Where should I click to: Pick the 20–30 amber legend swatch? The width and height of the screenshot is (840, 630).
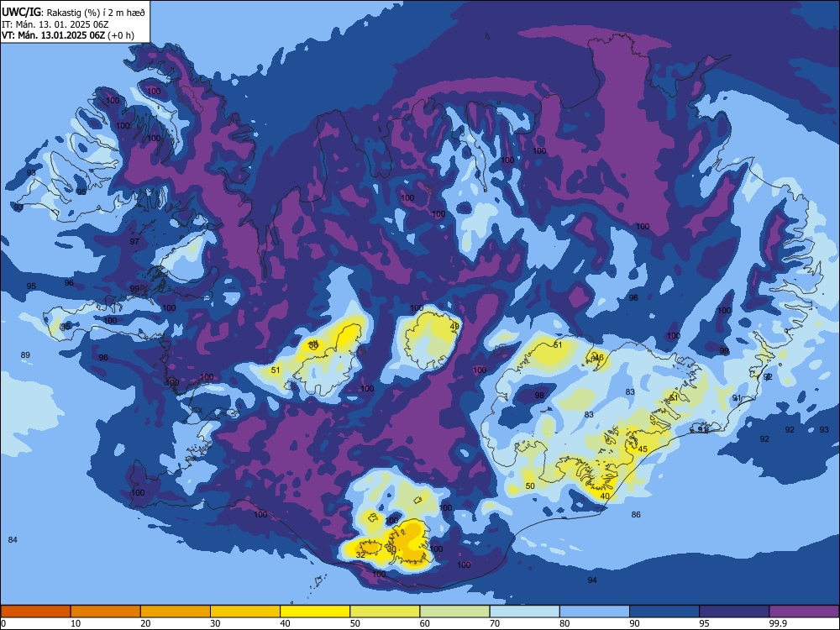tap(176, 612)
